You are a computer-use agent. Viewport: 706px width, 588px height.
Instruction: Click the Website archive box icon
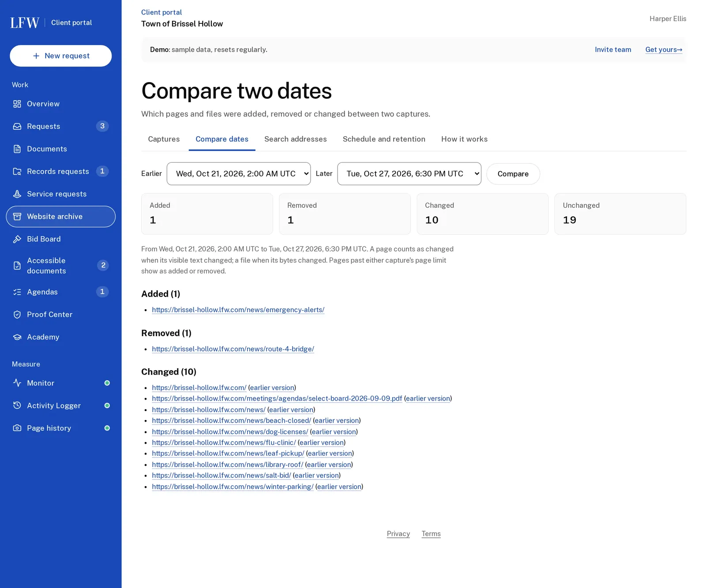(17, 217)
